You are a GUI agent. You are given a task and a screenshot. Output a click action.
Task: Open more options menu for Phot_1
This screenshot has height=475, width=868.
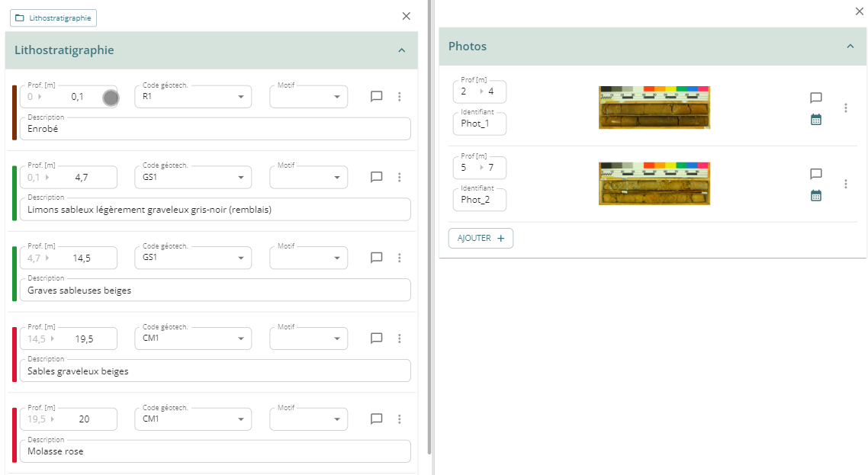(845, 108)
